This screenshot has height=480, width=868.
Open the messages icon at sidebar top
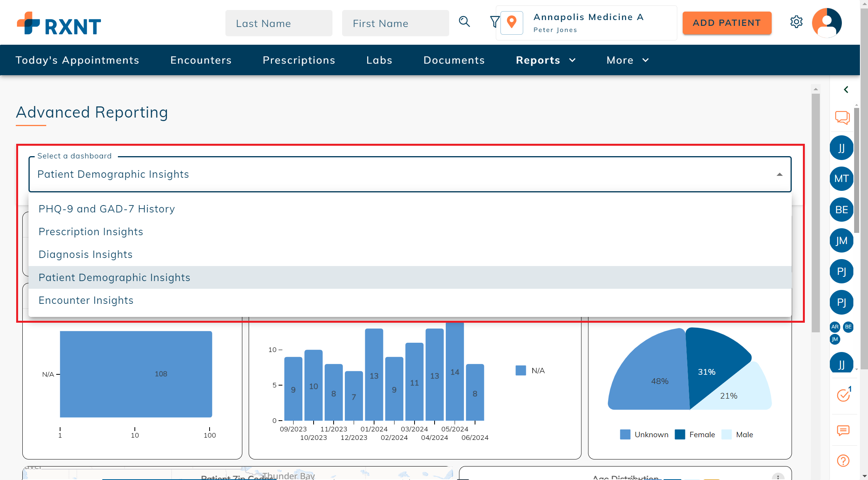coord(842,118)
